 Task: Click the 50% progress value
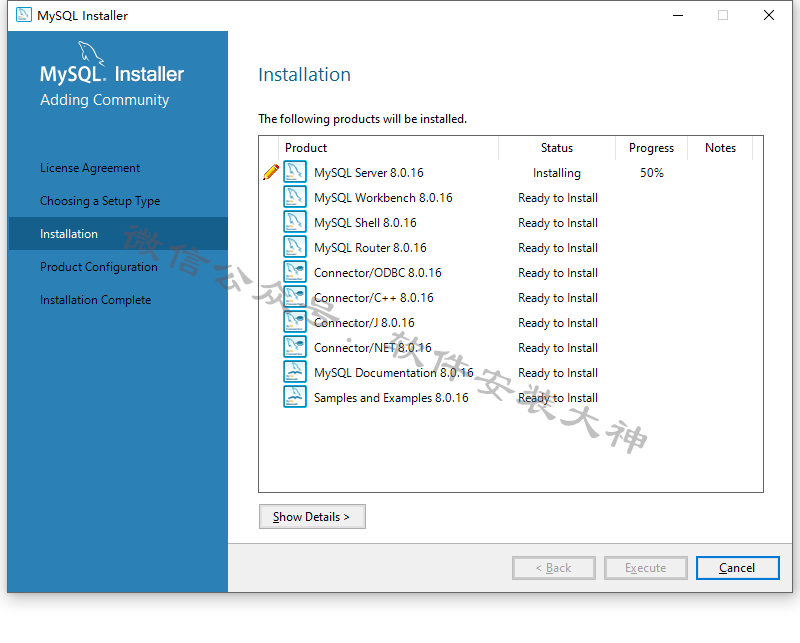point(652,172)
